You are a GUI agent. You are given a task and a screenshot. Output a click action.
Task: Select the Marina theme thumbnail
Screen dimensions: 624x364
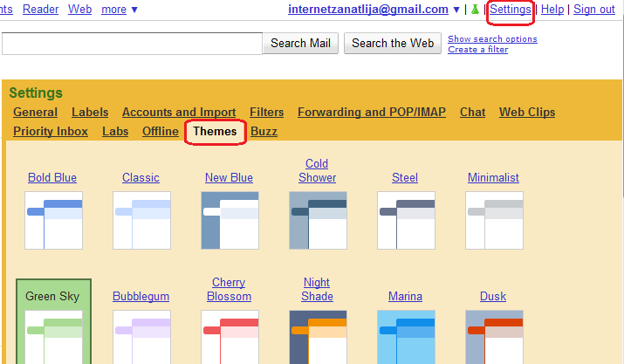tap(406, 337)
